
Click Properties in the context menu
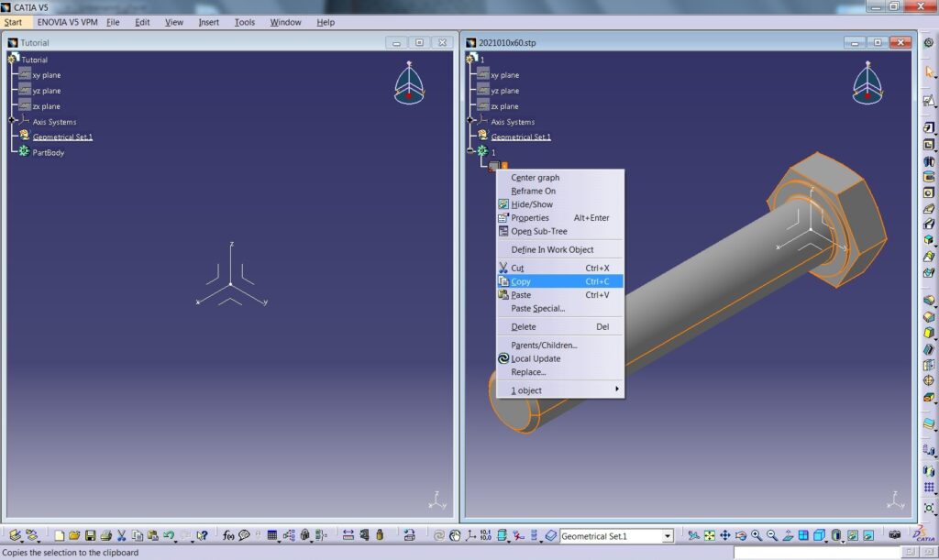tap(530, 218)
